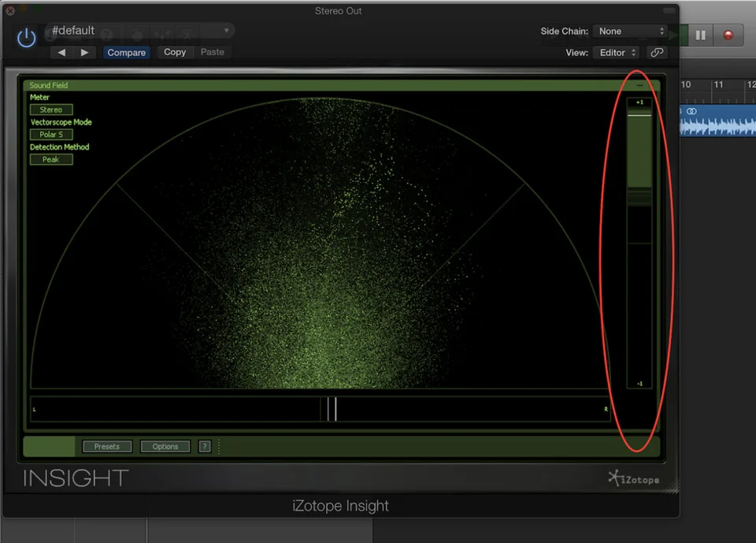
Task: Click the loop icon on the audio region
Action: click(x=691, y=111)
